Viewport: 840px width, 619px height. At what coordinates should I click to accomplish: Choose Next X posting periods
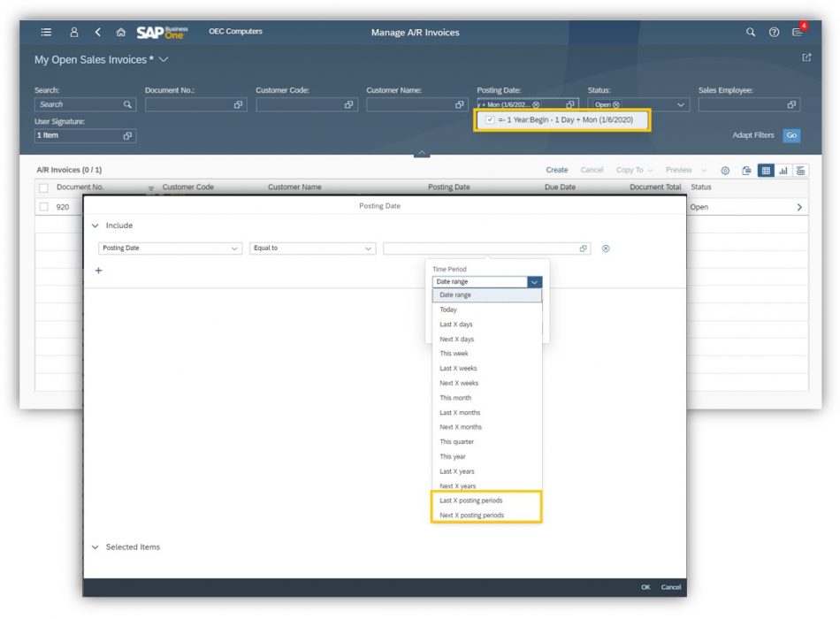pyautogui.click(x=487, y=516)
